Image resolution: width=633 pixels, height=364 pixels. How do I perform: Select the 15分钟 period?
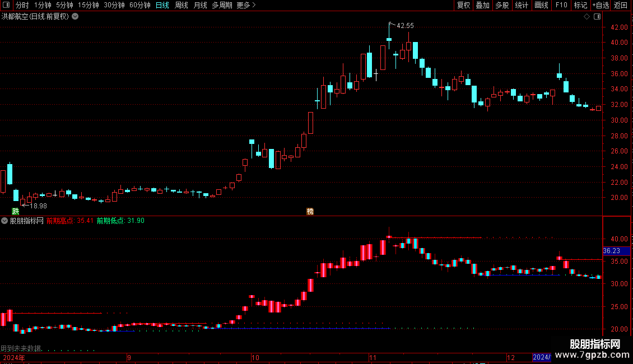(89, 5)
